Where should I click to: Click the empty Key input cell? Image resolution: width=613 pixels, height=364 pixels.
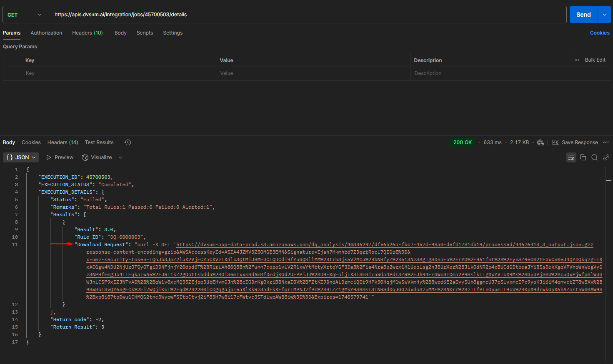click(x=119, y=73)
